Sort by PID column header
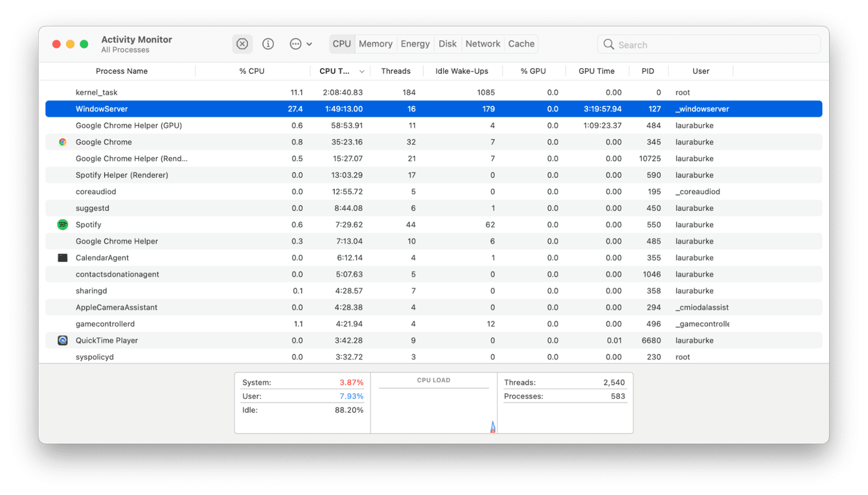Viewport: 868px width, 495px height. pyautogui.click(x=648, y=71)
